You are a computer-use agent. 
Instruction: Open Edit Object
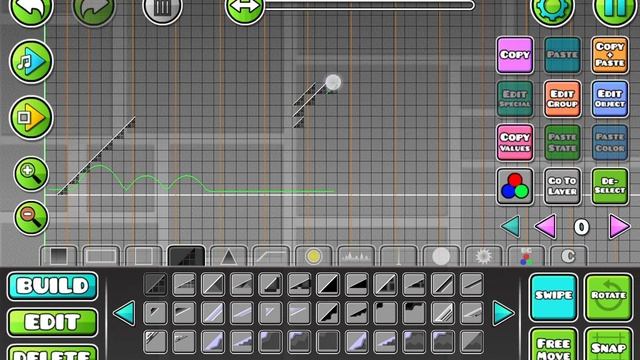610,98
